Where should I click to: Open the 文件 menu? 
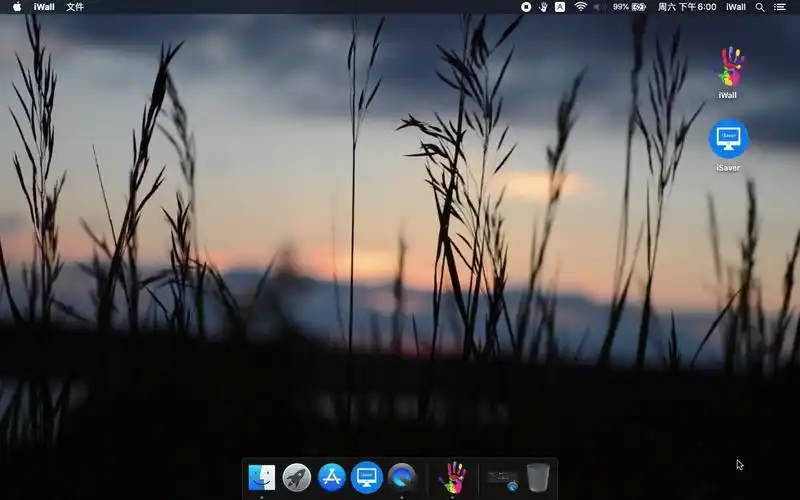pyautogui.click(x=75, y=7)
